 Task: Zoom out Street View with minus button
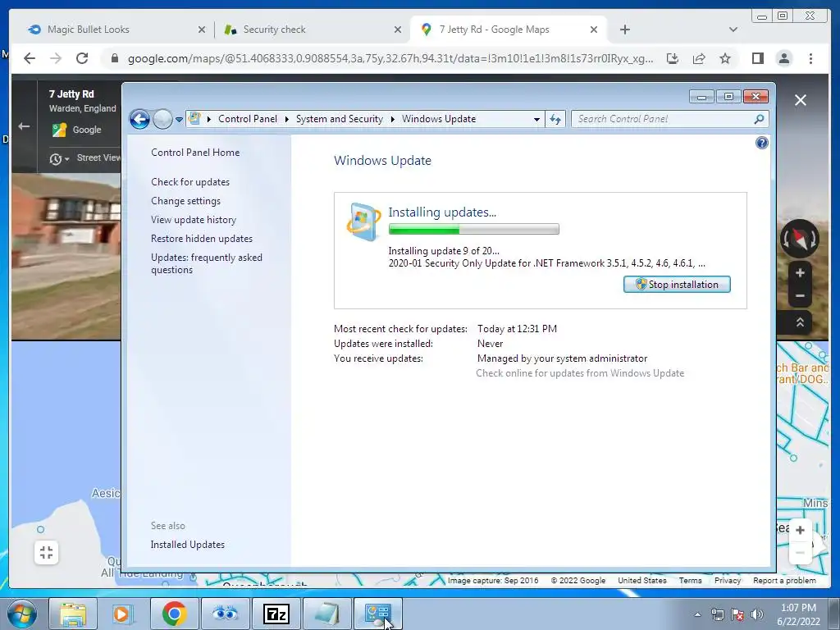pos(800,295)
